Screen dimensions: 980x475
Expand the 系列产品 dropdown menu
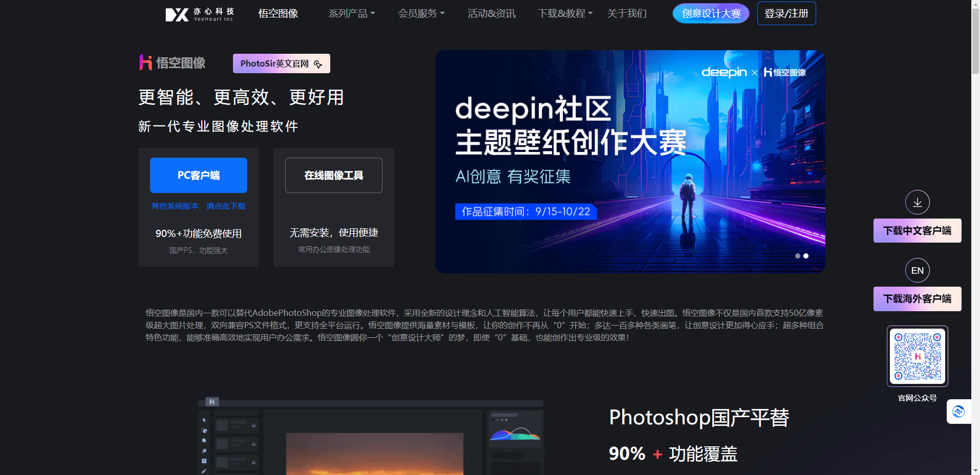point(351,14)
